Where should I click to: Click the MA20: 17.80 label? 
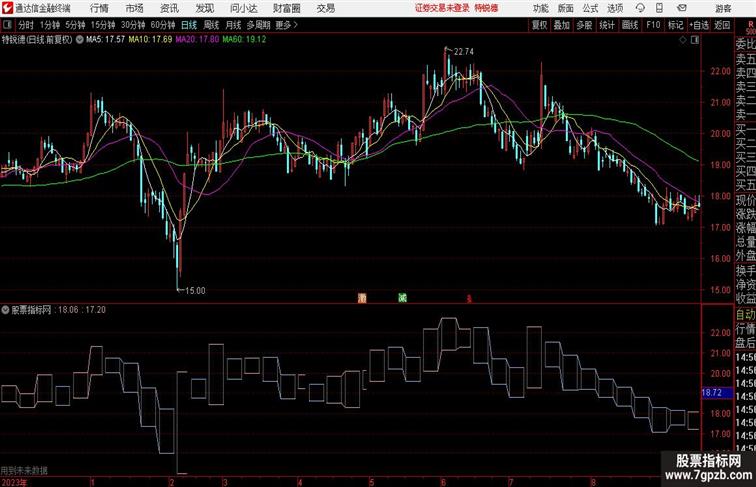(197, 40)
